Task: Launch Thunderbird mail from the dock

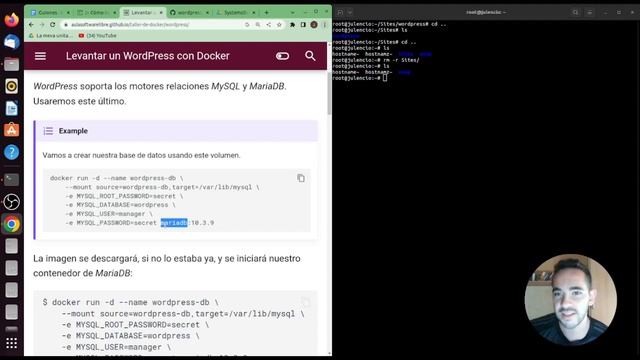Action: click(11, 42)
